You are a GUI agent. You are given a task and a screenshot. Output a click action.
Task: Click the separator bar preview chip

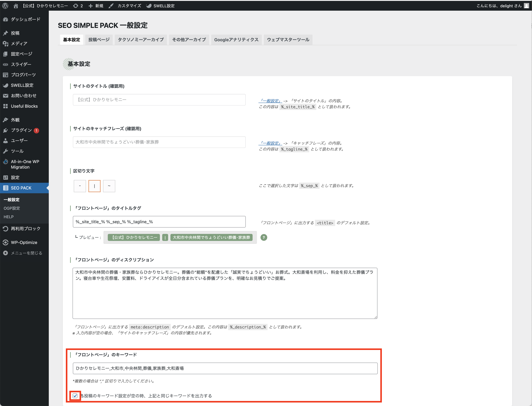point(165,238)
